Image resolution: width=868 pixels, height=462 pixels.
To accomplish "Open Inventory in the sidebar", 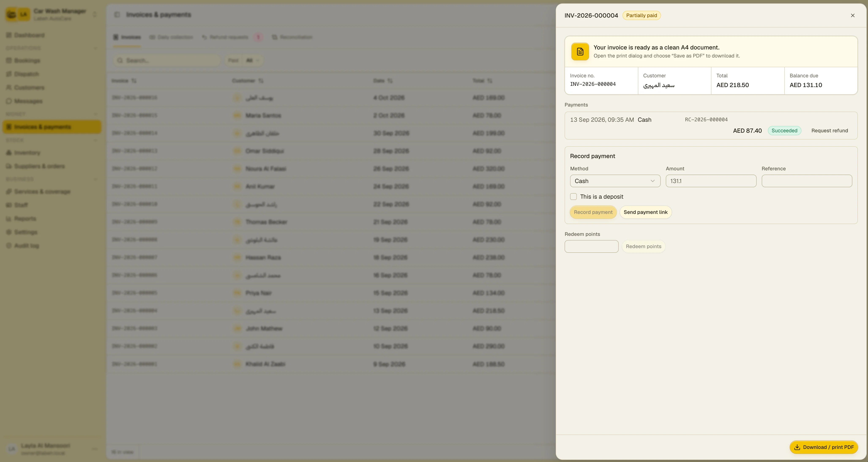I will coord(52,153).
